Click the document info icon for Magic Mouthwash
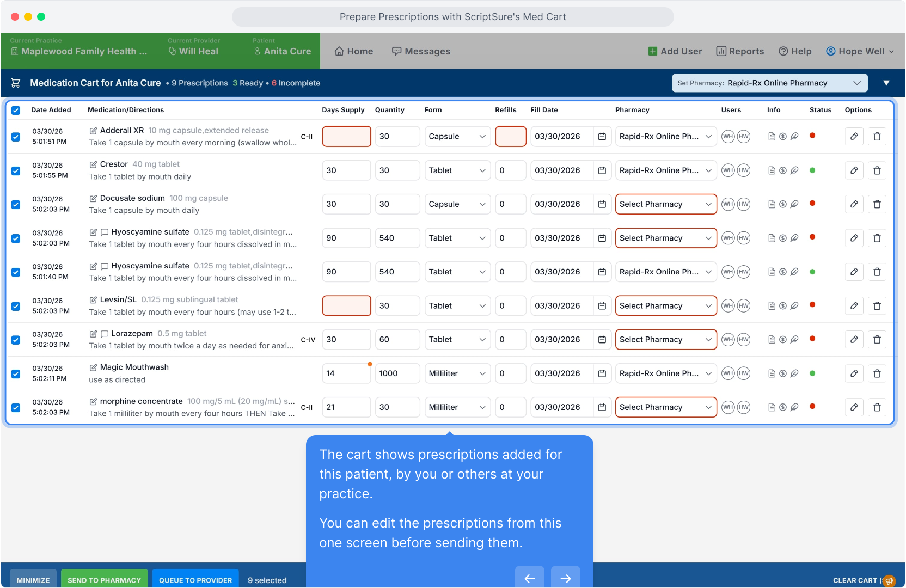The image size is (906, 588). 772,373
